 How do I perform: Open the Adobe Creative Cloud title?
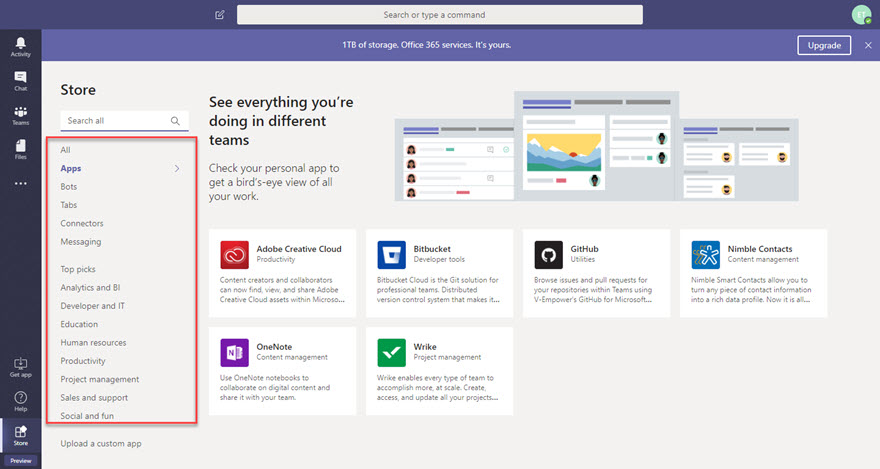coord(299,249)
